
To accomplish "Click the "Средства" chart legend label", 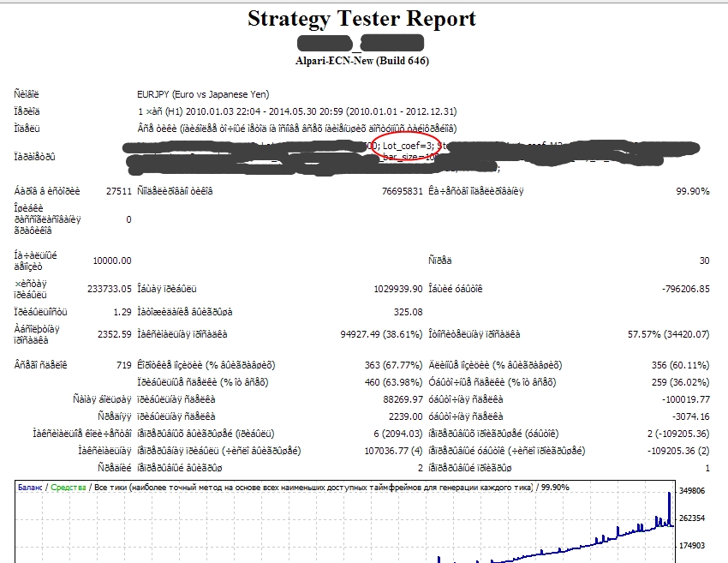I will click(x=69, y=488).
